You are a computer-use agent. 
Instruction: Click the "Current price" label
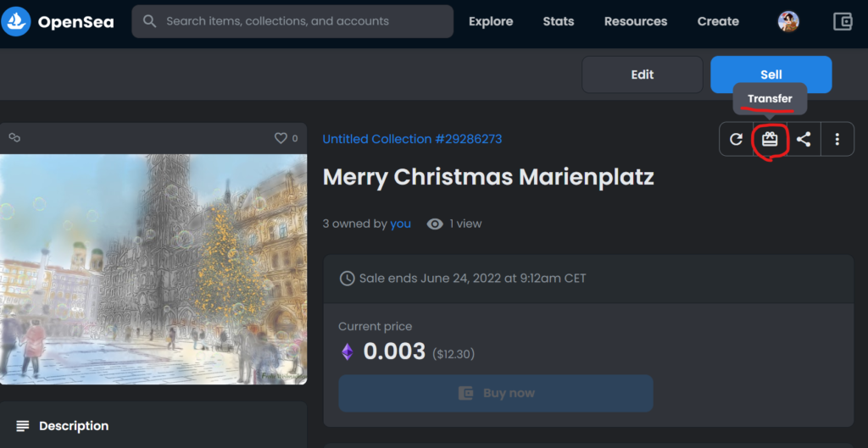[x=376, y=327]
